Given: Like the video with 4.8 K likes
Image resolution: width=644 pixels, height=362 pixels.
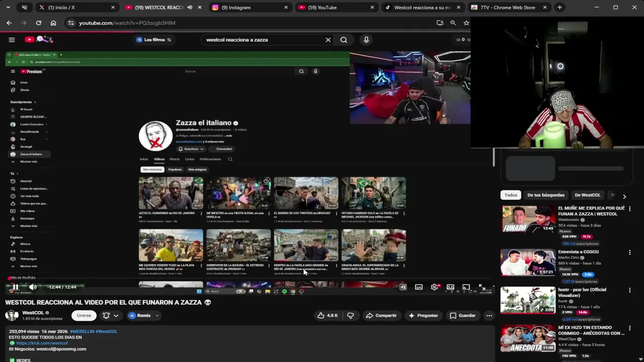Looking at the screenshot, I should pyautogui.click(x=327, y=316).
